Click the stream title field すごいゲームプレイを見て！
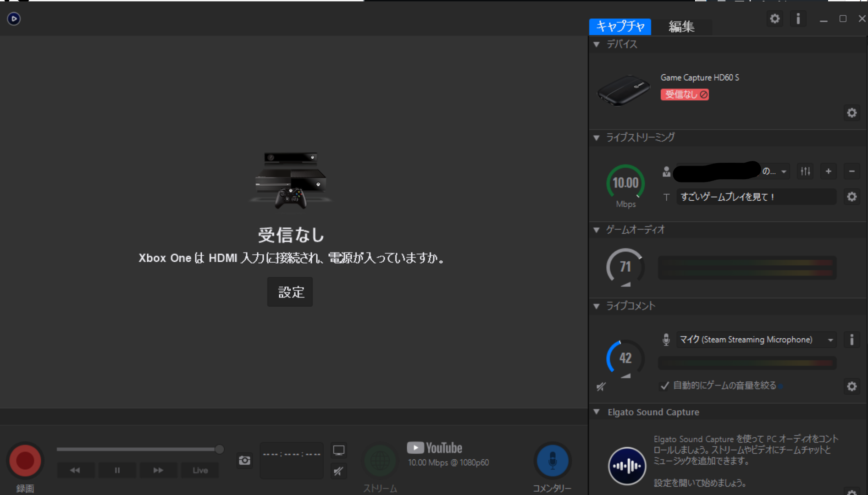 [x=756, y=197]
